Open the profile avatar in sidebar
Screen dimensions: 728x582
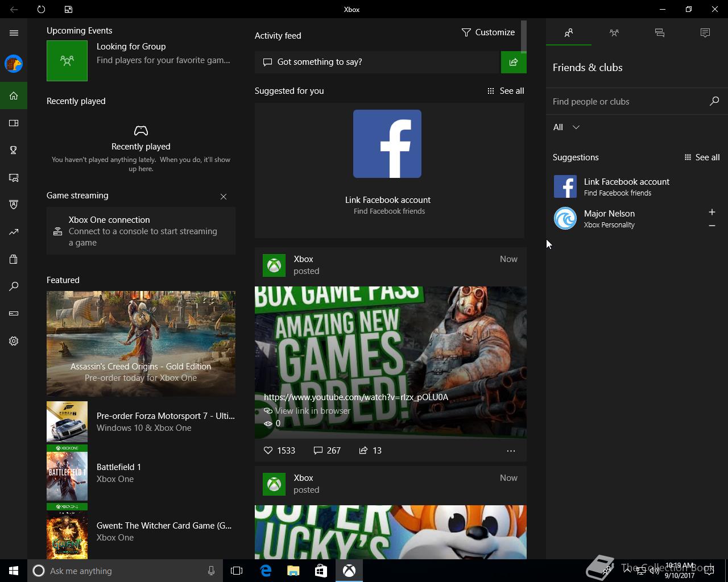[14, 64]
